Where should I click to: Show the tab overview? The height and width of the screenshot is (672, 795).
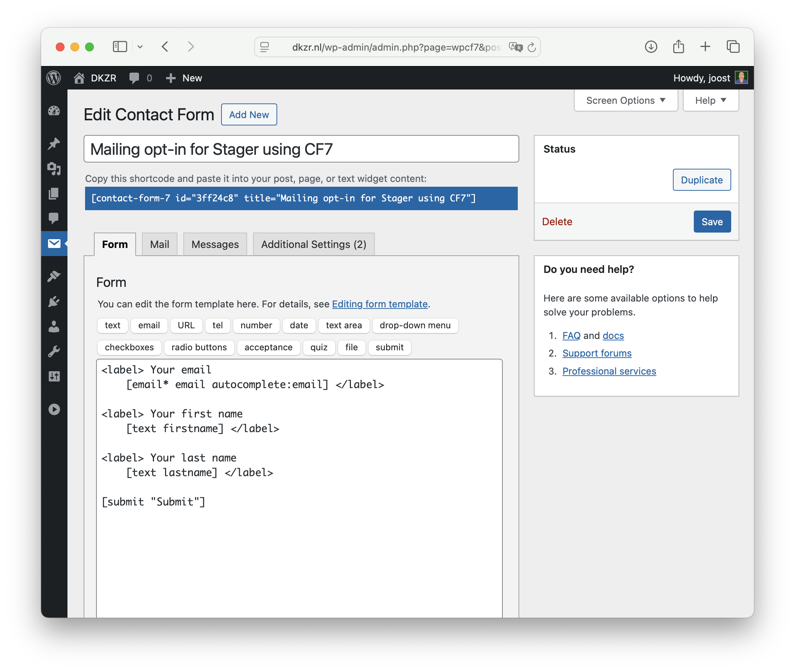click(x=733, y=47)
